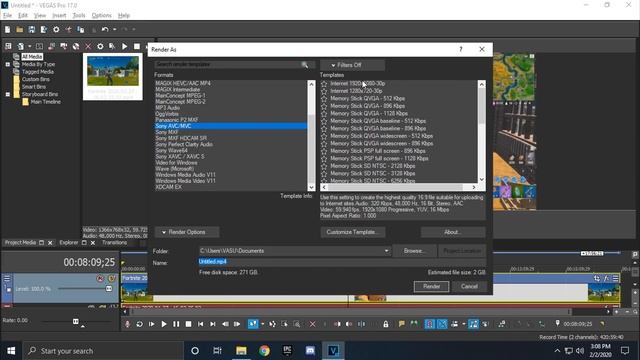Open the Insert menu

[59, 16]
